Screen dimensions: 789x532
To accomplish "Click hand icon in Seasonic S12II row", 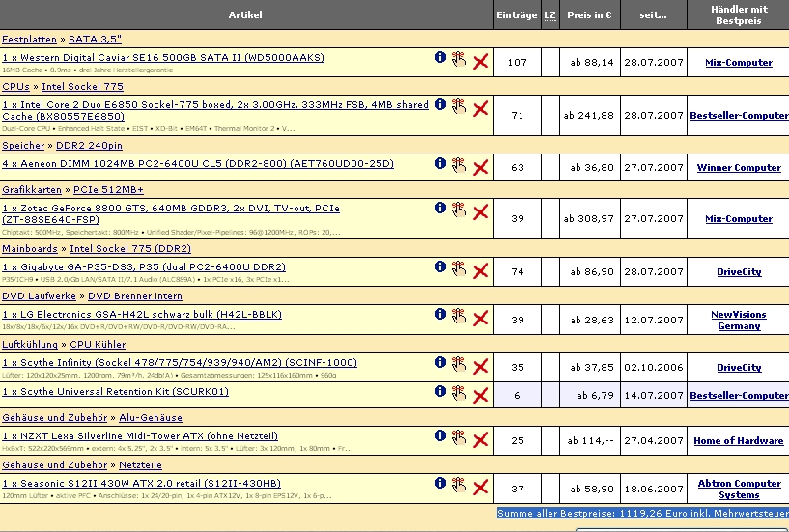I will pos(459,485).
